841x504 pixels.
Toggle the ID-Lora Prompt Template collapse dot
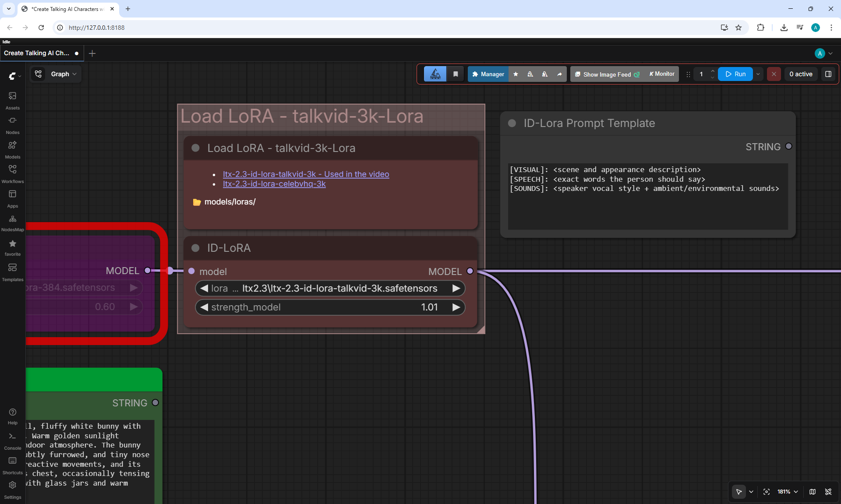[512, 123]
